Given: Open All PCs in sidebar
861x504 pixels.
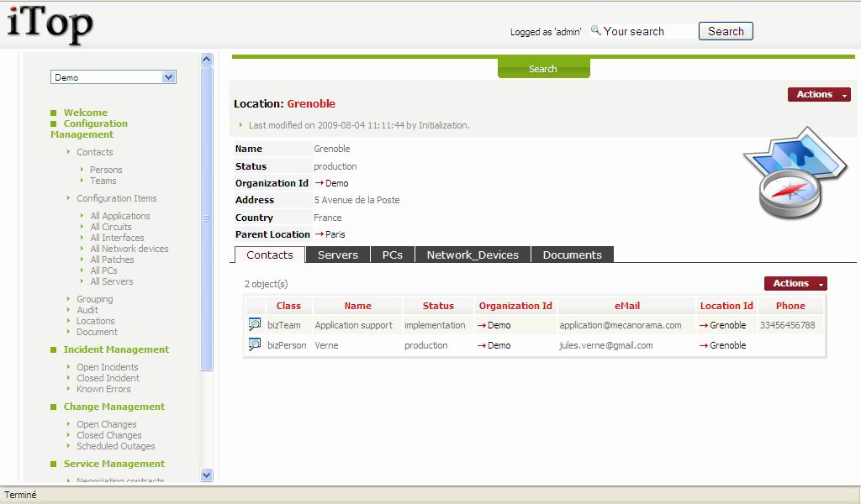Looking at the screenshot, I should (103, 270).
